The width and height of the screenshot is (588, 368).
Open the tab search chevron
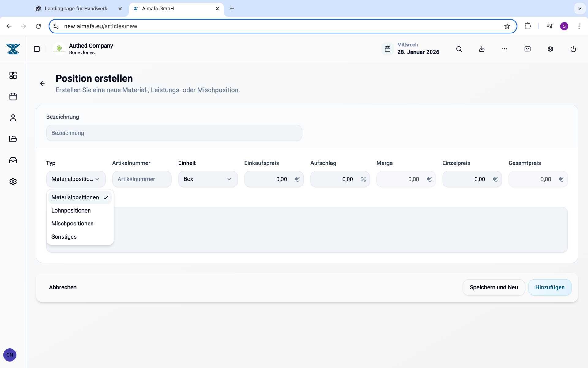(x=580, y=8)
